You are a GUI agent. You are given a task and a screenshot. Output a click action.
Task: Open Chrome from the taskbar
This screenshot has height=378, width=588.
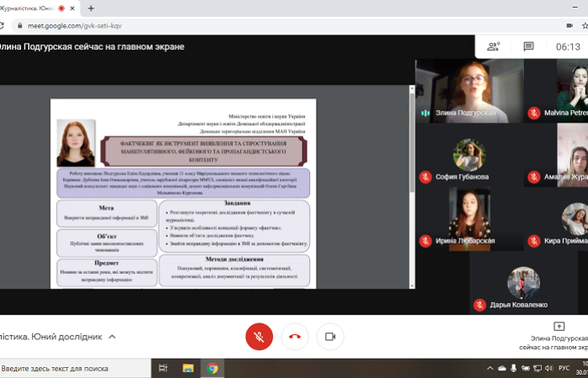pyautogui.click(x=213, y=368)
